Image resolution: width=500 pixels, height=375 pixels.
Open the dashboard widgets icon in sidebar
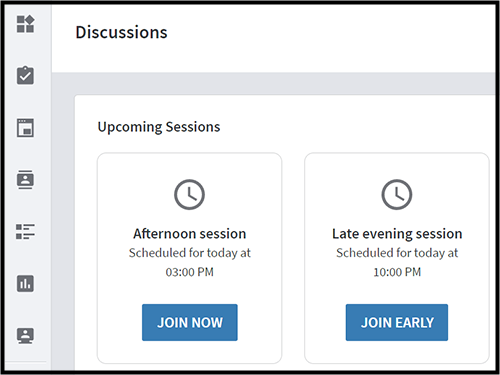coord(26,24)
